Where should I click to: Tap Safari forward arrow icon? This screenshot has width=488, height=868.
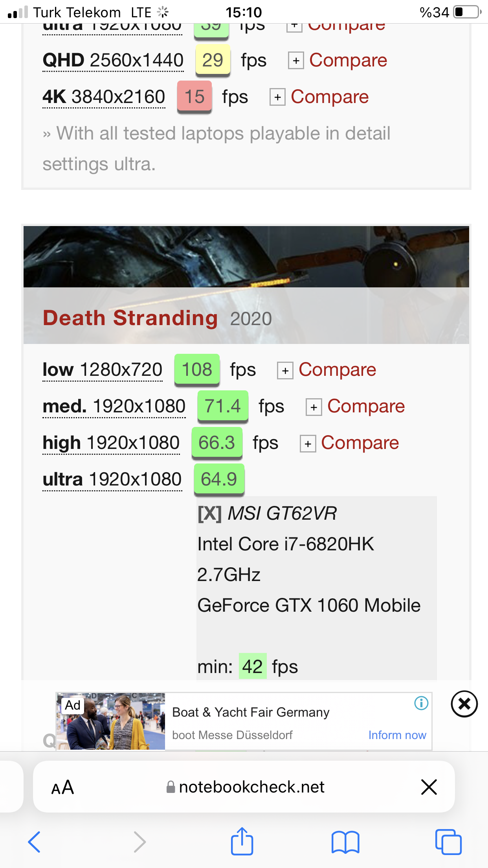click(139, 842)
